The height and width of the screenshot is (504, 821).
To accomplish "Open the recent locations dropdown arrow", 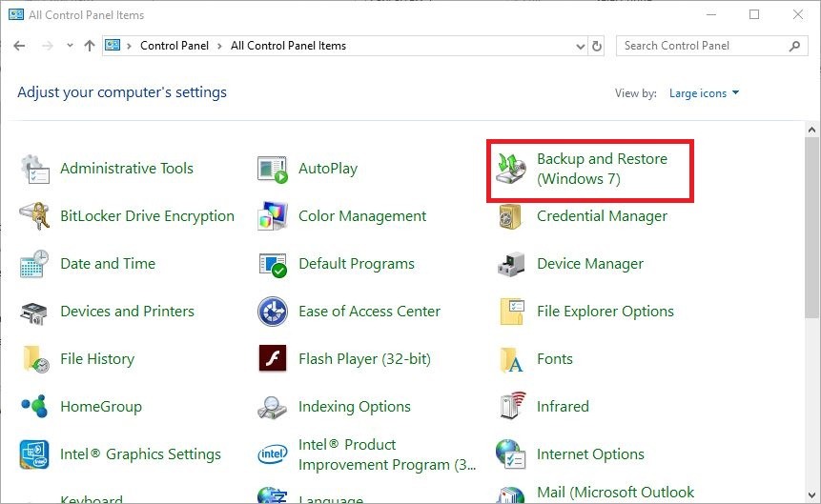I will [x=70, y=46].
